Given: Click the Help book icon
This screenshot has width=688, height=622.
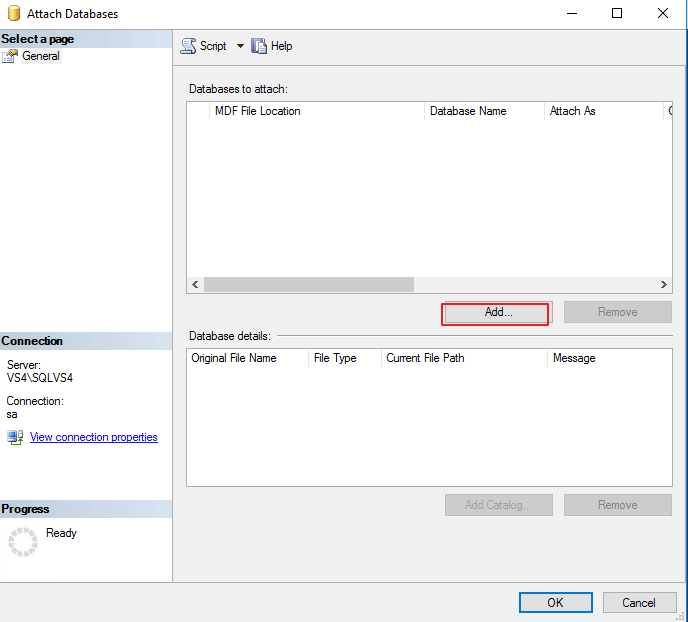Looking at the screenshot, I should coord(259,46).
